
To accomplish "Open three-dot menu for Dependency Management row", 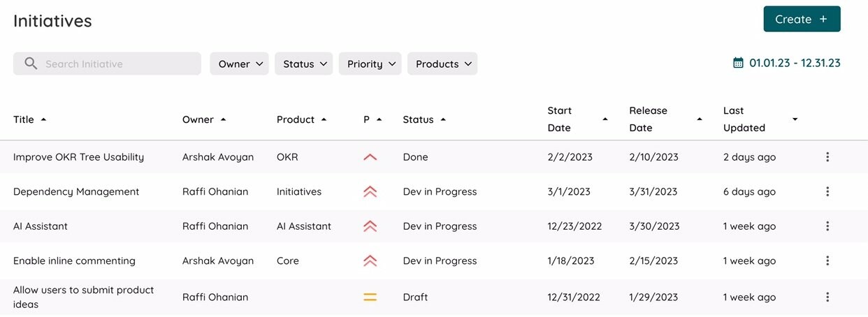I will [x=827, y=191].
